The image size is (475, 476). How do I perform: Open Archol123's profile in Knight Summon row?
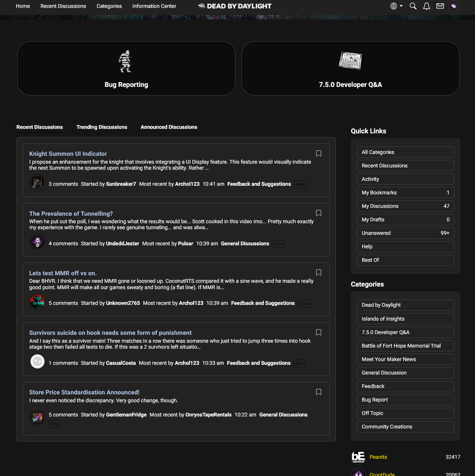pyautogui.click(x=187, y=184)
